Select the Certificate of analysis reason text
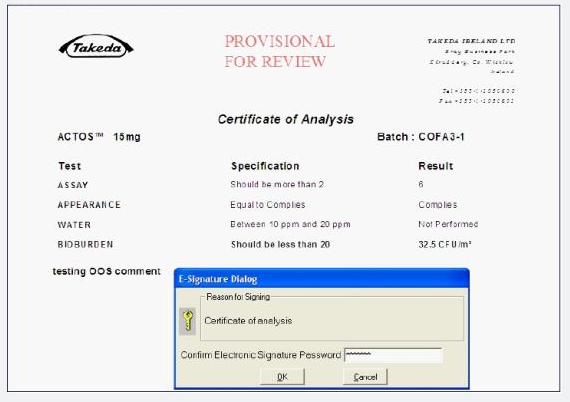 (x=248, y=321)
